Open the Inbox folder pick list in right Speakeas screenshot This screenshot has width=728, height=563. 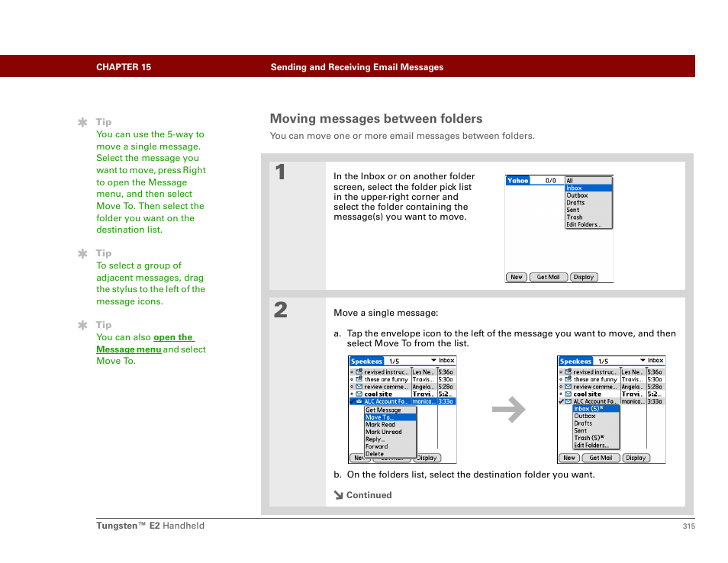point(652,360)
